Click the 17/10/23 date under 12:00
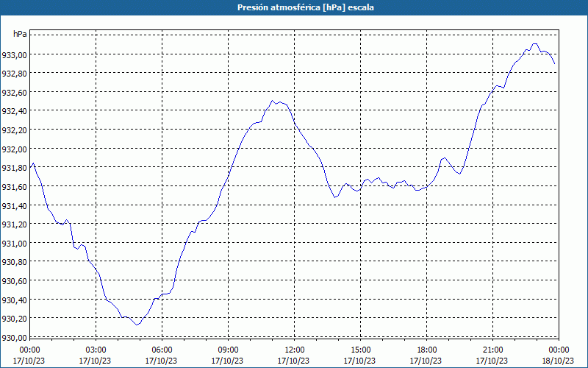This screenshot has width=588, height=368. pyautogui.click(x=293, y=361)
